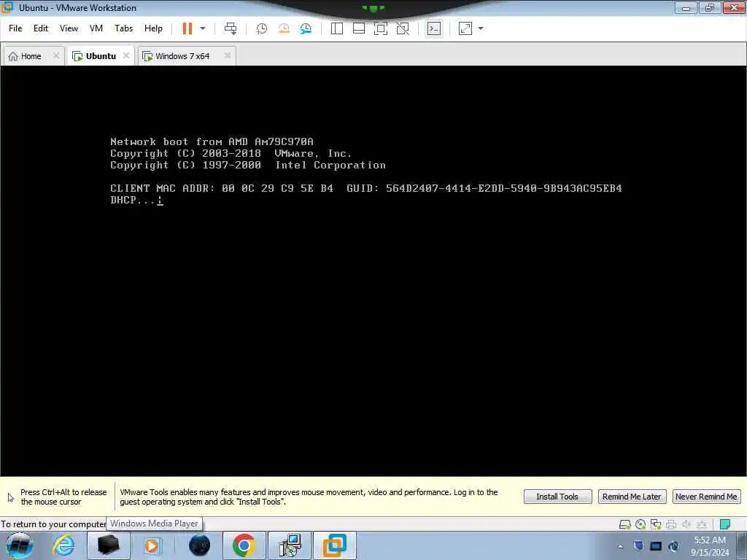
Task: Close the Windows 7 x64 tab
Action: click(228, 55)
